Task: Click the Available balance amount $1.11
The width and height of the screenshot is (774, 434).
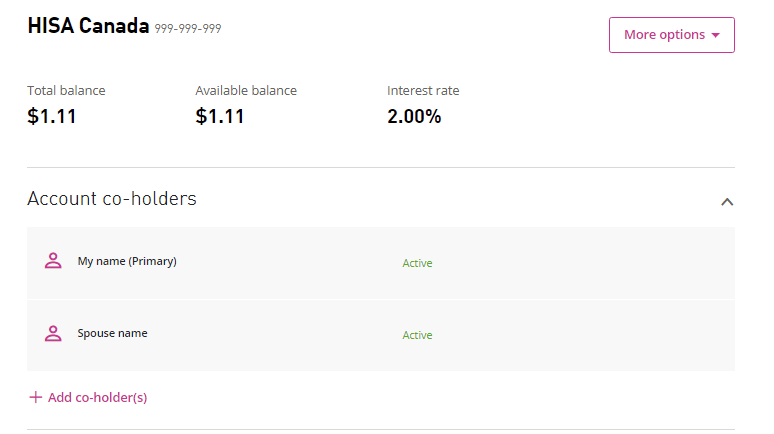Action: 220,116
